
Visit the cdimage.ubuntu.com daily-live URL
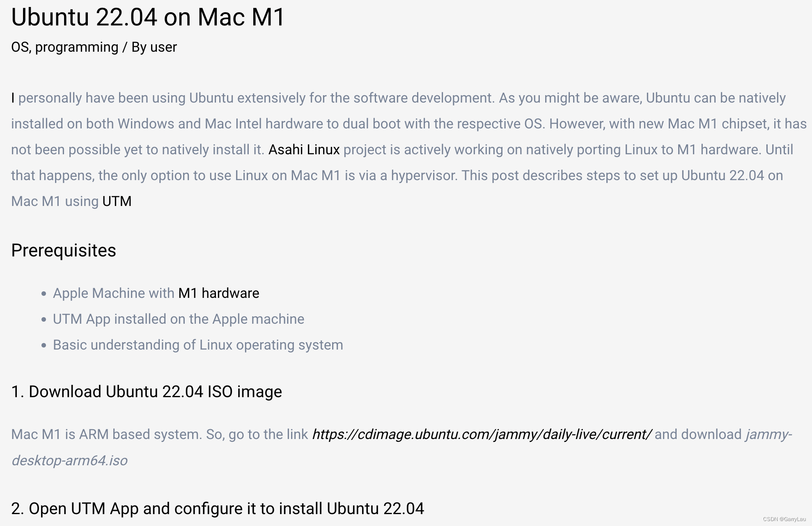[482, 435]
